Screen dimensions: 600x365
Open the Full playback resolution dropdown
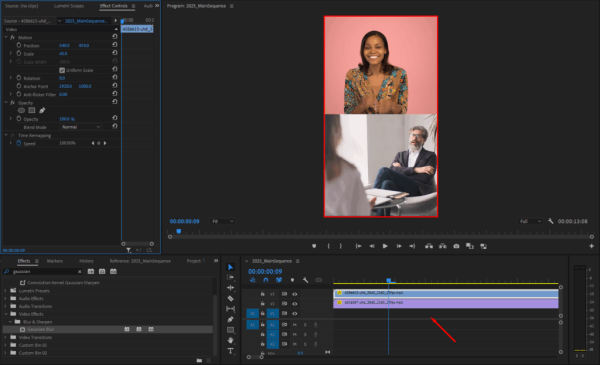[x=530, y=221]
